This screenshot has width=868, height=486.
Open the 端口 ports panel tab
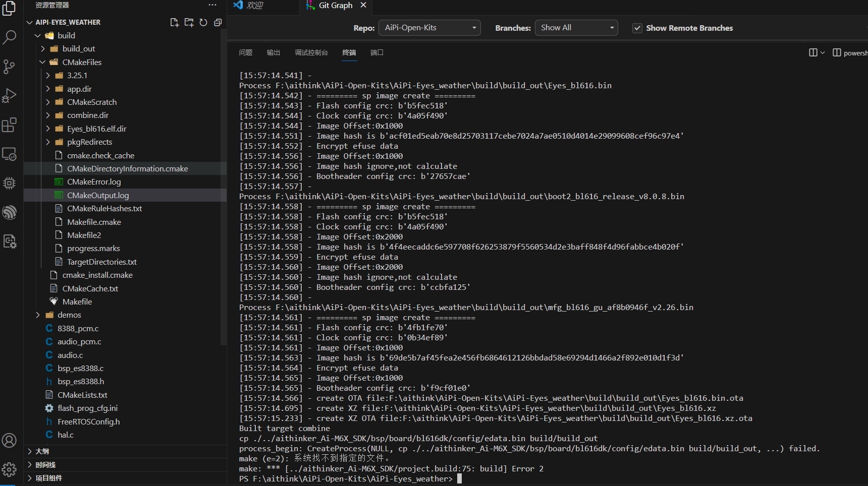377,52
